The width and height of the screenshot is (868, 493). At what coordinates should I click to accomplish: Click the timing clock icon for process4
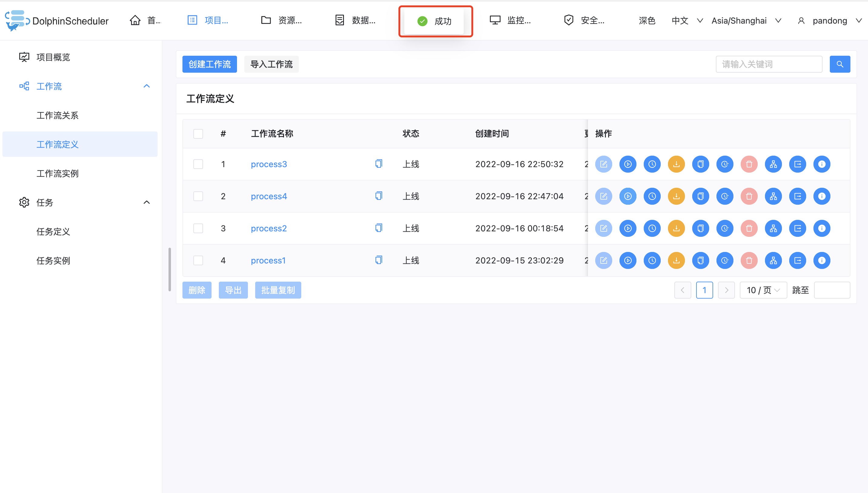point(652,197)
